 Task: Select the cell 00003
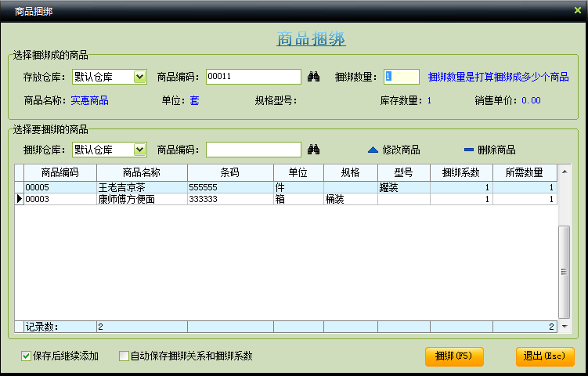[x=60, y=199]
